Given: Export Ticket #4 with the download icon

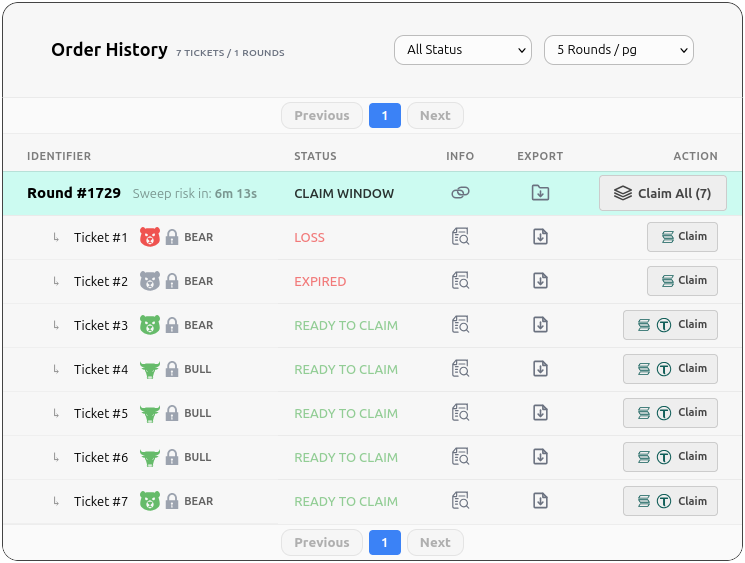Looking at the screenshot, I should [540, 369].
